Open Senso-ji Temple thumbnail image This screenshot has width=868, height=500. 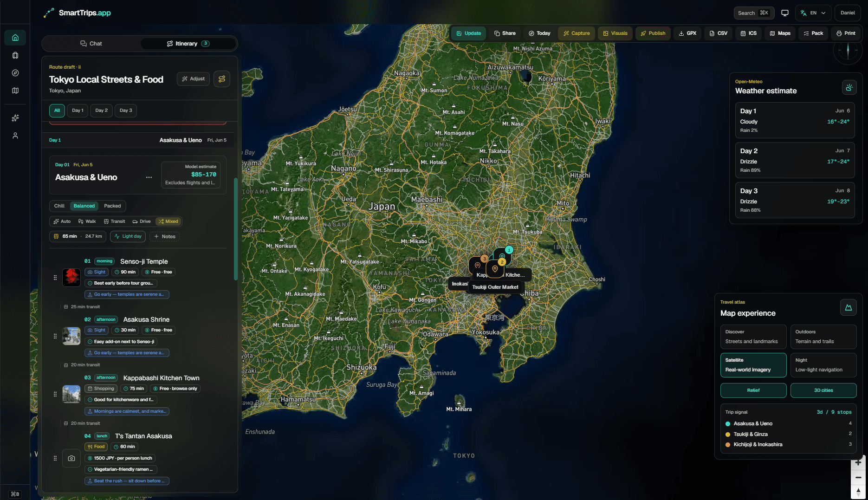coord(71,278)
